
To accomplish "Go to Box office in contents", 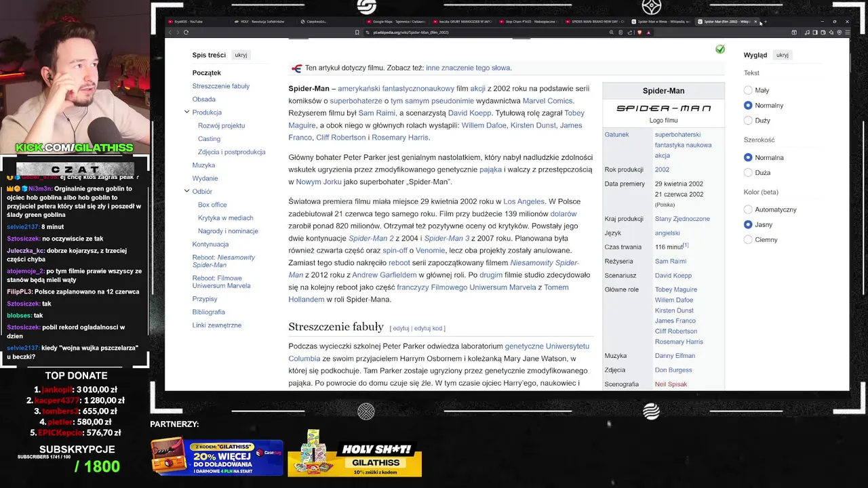I will click(212, 205).
